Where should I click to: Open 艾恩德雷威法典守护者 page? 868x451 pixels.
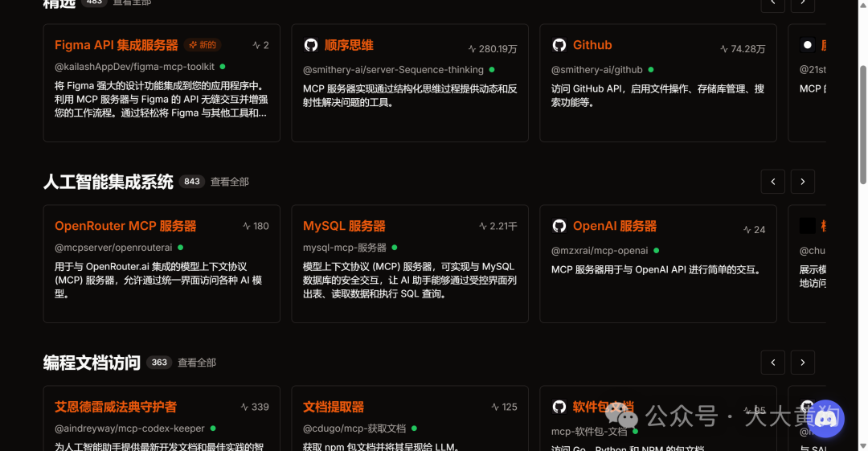tap(116, 407)
